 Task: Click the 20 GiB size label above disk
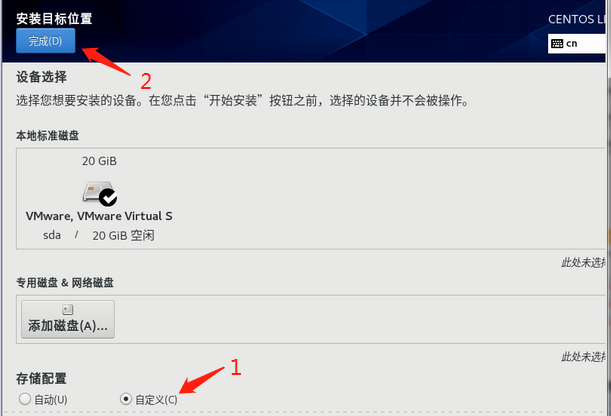coord(99,161)
